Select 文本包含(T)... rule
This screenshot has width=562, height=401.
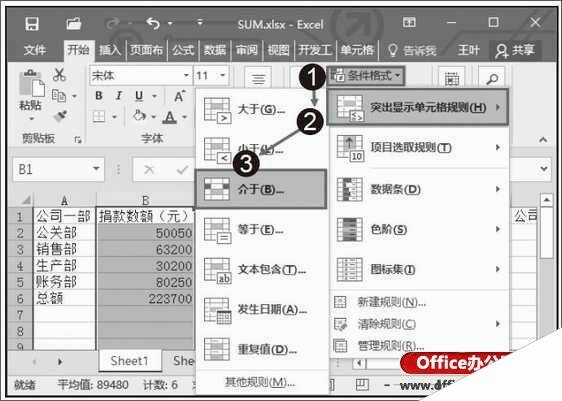(x=261, y=269)
